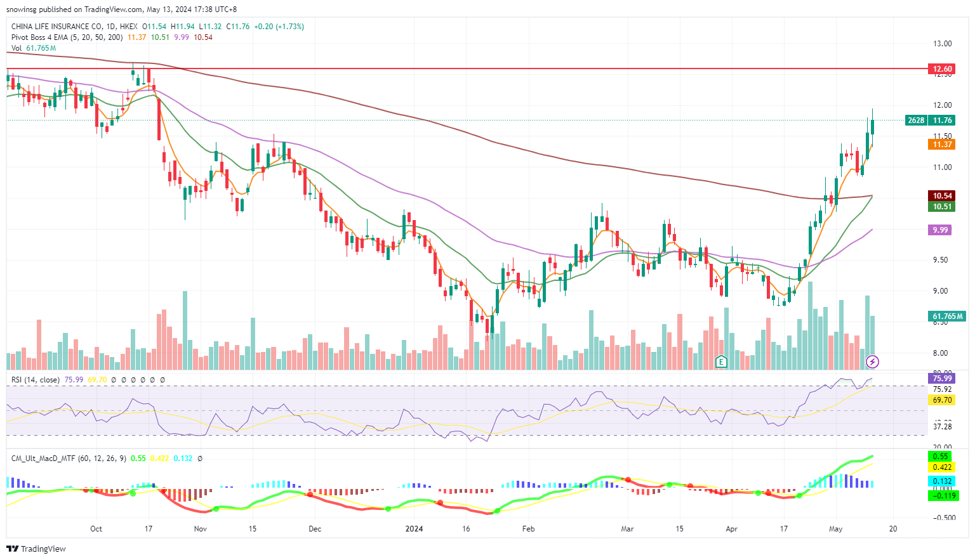Click the yellow 0.422 MACD signal tag
975x560 pixels.
coord(942,467)
